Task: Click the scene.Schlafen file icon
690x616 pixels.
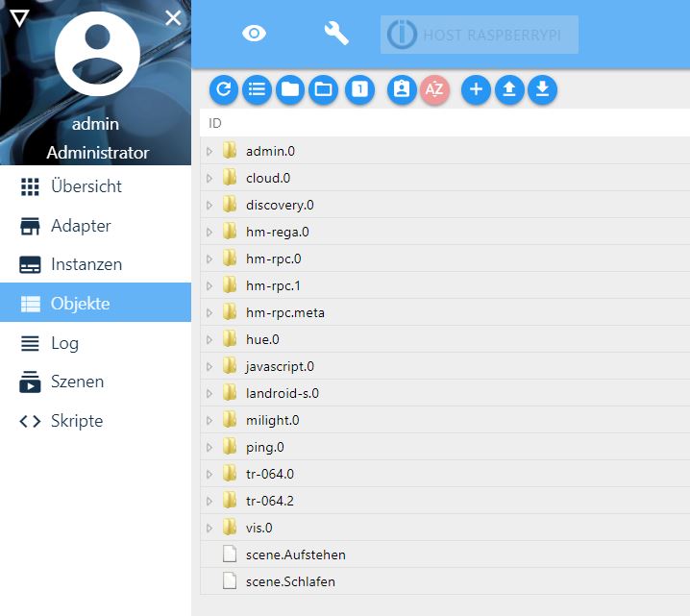Action: 230,580
